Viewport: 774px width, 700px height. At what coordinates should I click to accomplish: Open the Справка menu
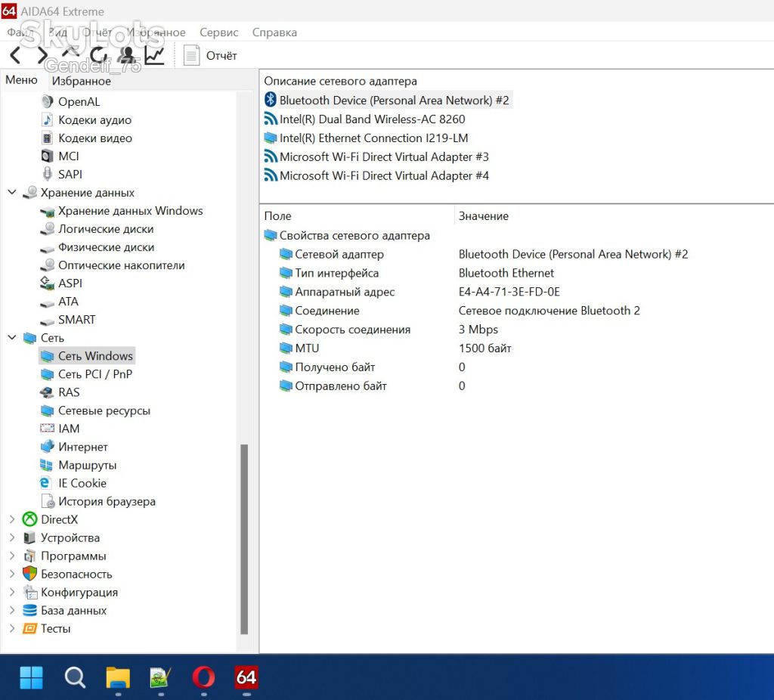(274, 33)
